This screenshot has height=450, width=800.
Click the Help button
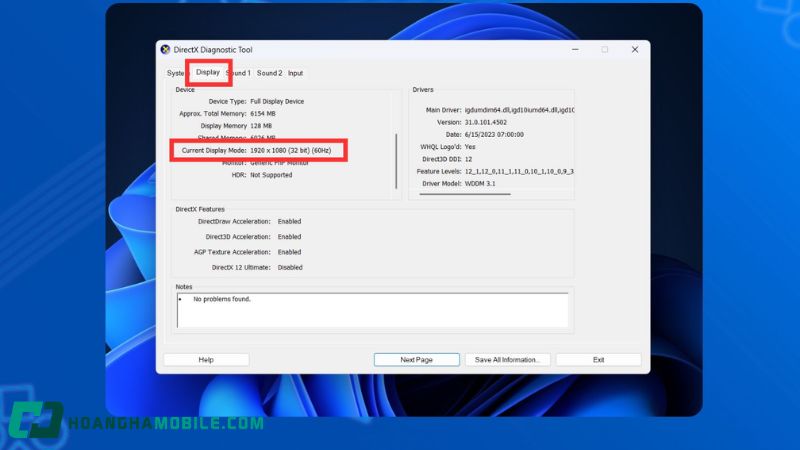point(206,360)
